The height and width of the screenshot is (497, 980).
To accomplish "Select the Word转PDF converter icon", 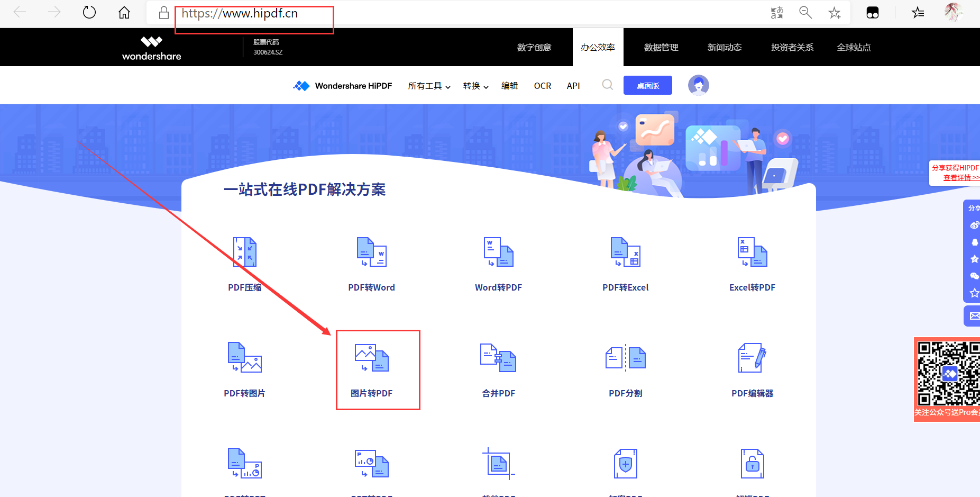I will pos(498,252).
